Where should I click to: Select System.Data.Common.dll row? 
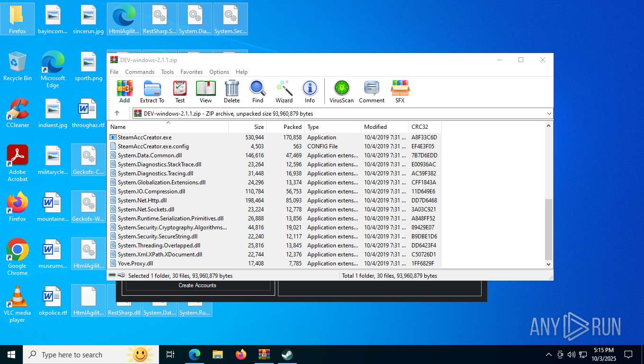[x=275, y=155]
